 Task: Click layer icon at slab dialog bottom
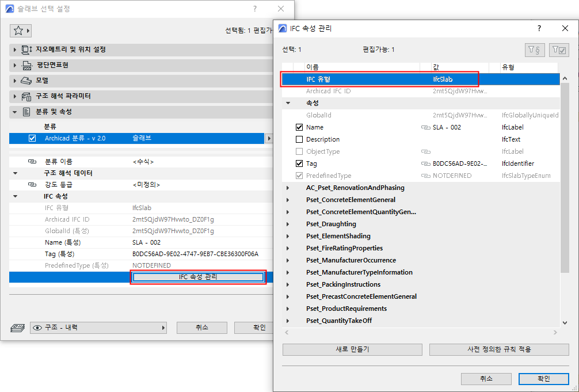[x=17, y=328]
